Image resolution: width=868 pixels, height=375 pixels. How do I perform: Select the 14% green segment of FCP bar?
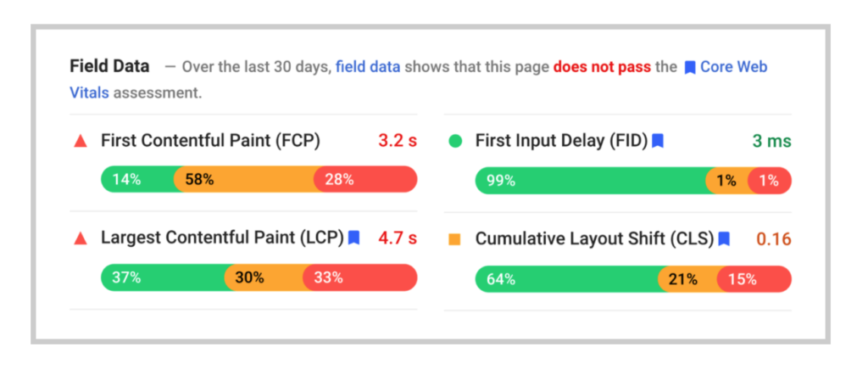tap(138, 180)
